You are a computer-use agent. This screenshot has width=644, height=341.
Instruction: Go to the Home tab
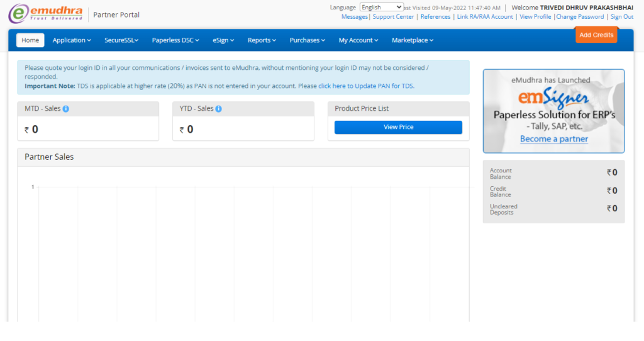tap(30, 40)
